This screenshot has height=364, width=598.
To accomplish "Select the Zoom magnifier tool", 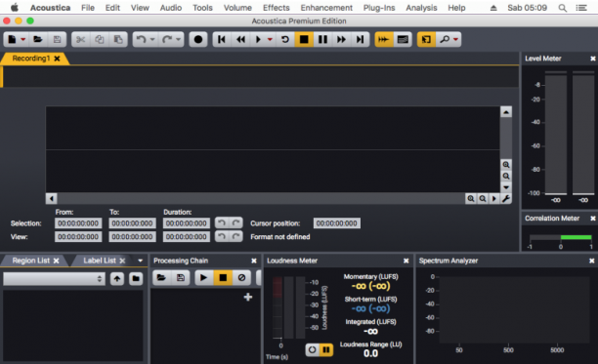I will tap(445, 39).
